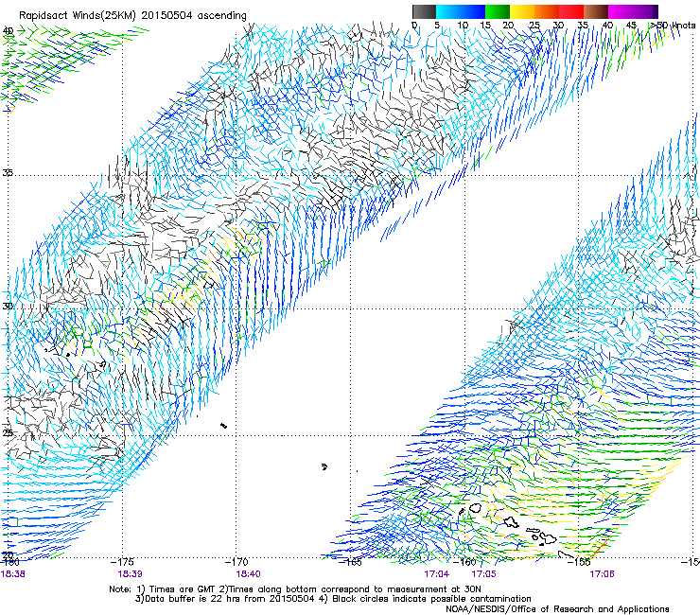Click the '3)Data buffer is 22 hrs' footnote line
Screen dimensions: 700x615
(333, 599)
